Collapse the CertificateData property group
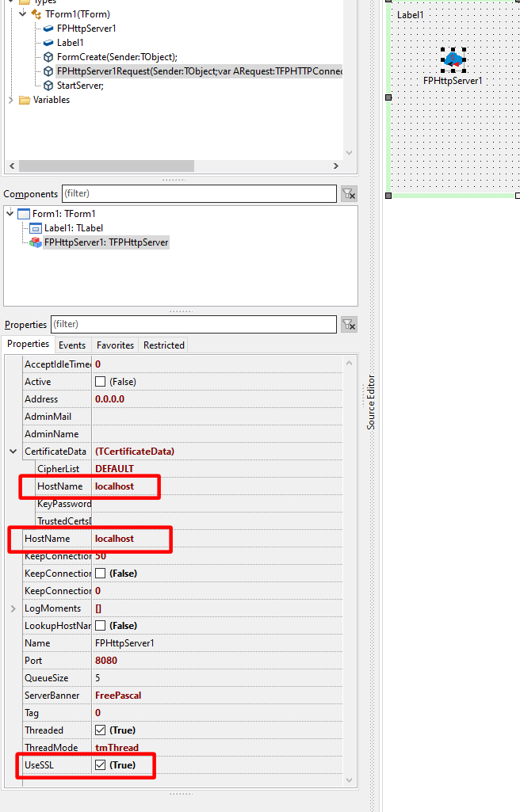 click(13, 452)
